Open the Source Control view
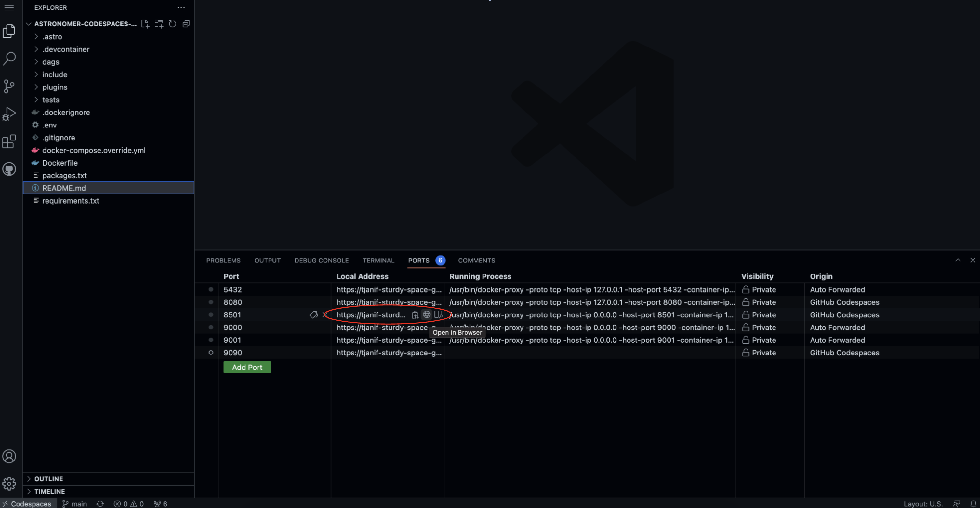This screenshot has width=980, height=508. pyautogui.click(x=9, y=86)
